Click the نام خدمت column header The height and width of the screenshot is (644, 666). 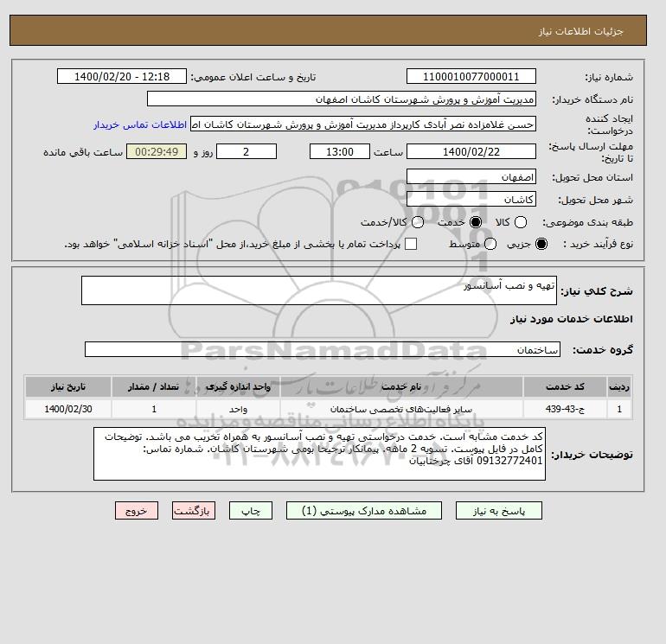(x=401, y=386)
